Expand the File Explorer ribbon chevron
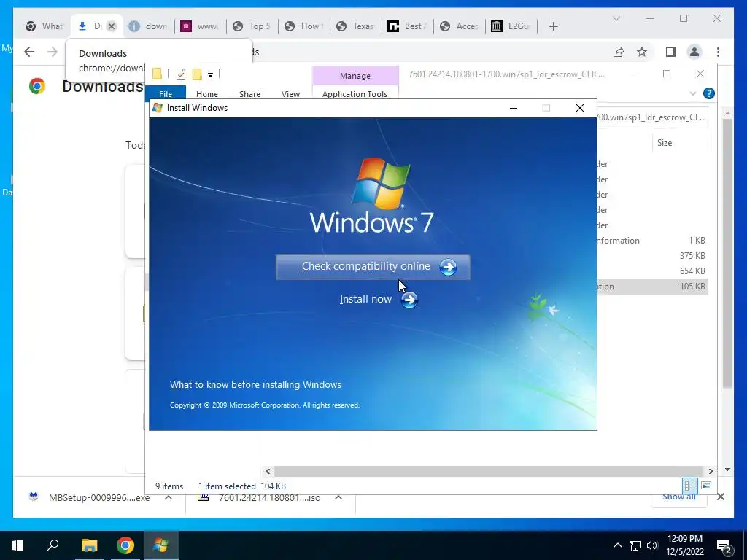This screenshot has width=747, height=560. pyautogui.click(x=693, y=93)
